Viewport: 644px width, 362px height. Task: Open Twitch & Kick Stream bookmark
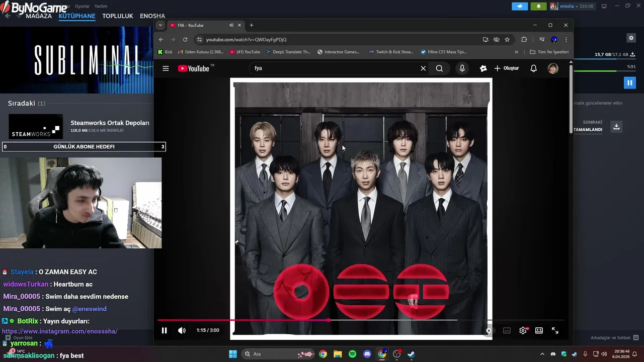coord(391,52)
